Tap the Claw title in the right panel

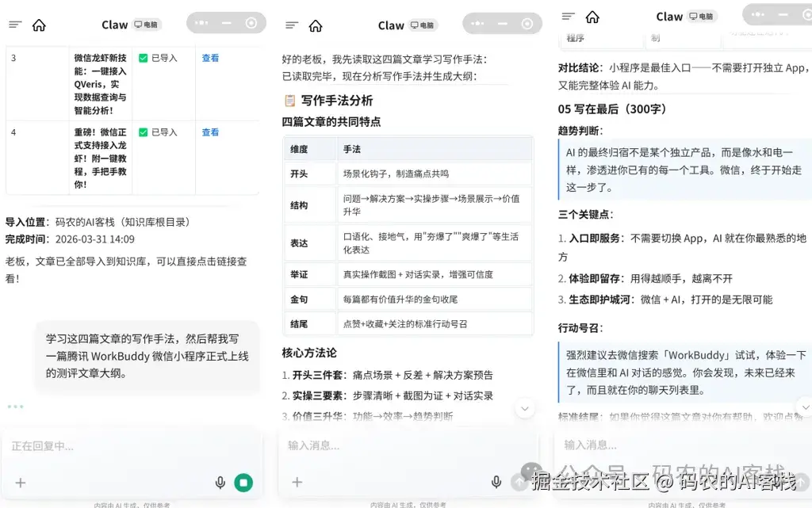(669, 17)
